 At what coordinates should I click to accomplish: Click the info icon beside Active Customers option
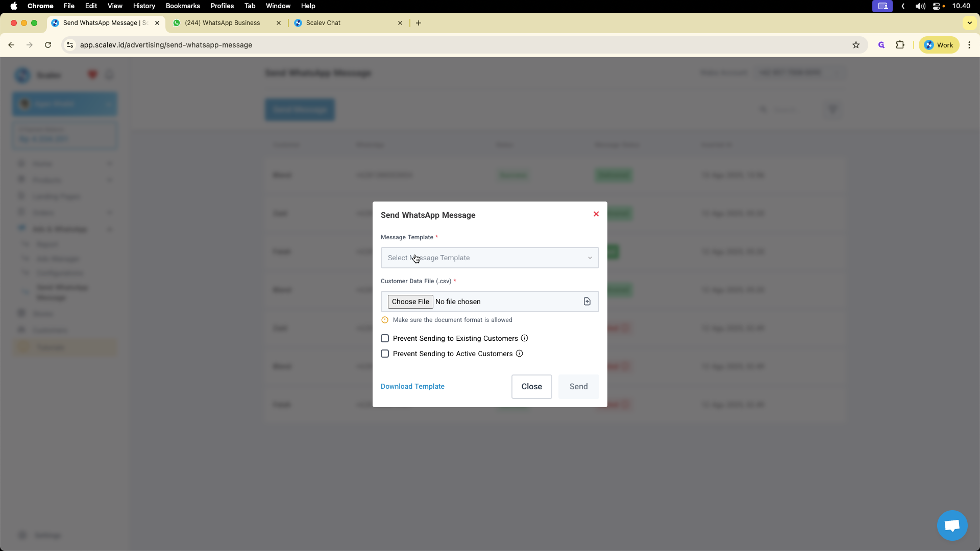click(x=519, y=353)
